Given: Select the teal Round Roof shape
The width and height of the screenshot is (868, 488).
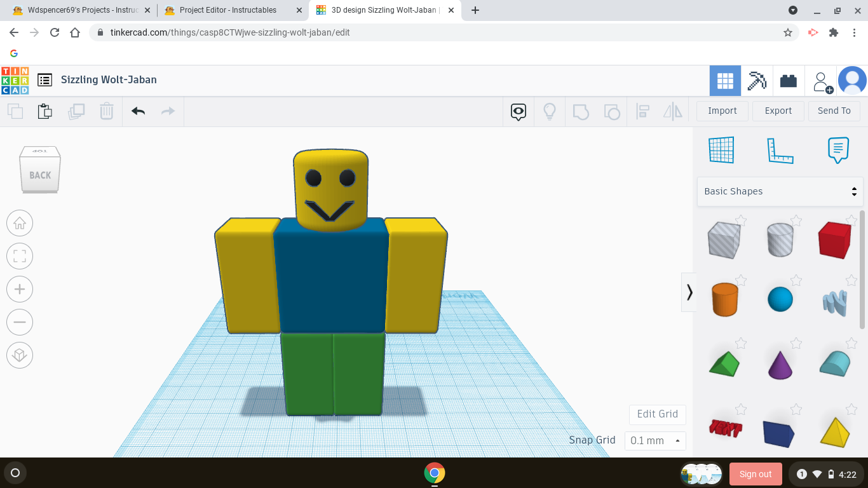Looking at the screenshot, I should [835, 363].
